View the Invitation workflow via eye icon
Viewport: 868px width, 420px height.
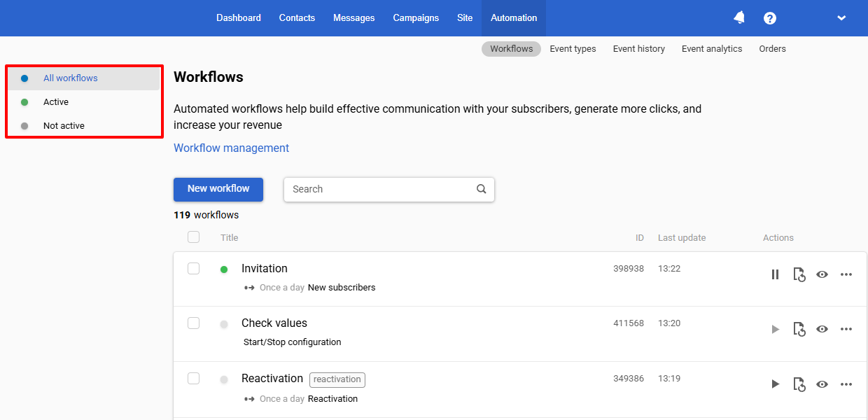(822, 274)
